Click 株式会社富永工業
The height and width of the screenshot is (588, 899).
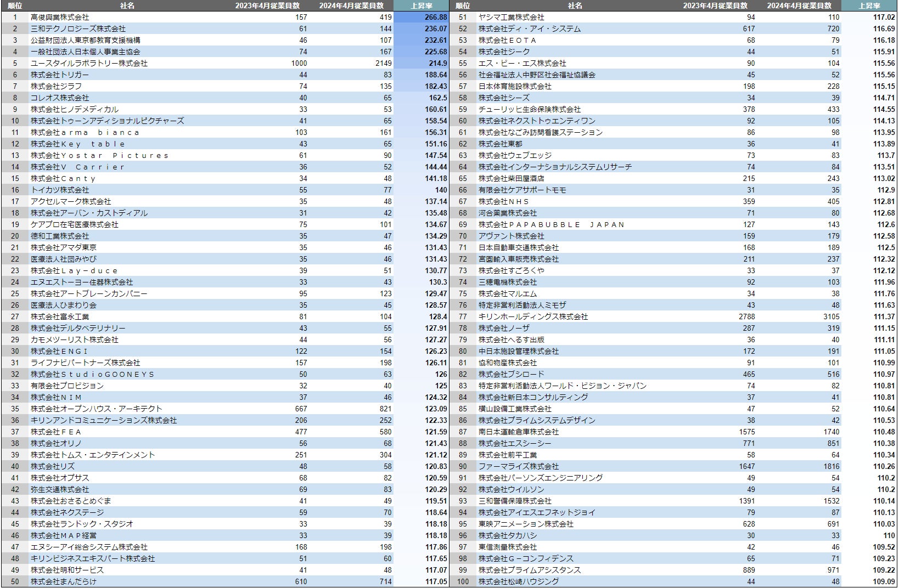coord(60,316)
